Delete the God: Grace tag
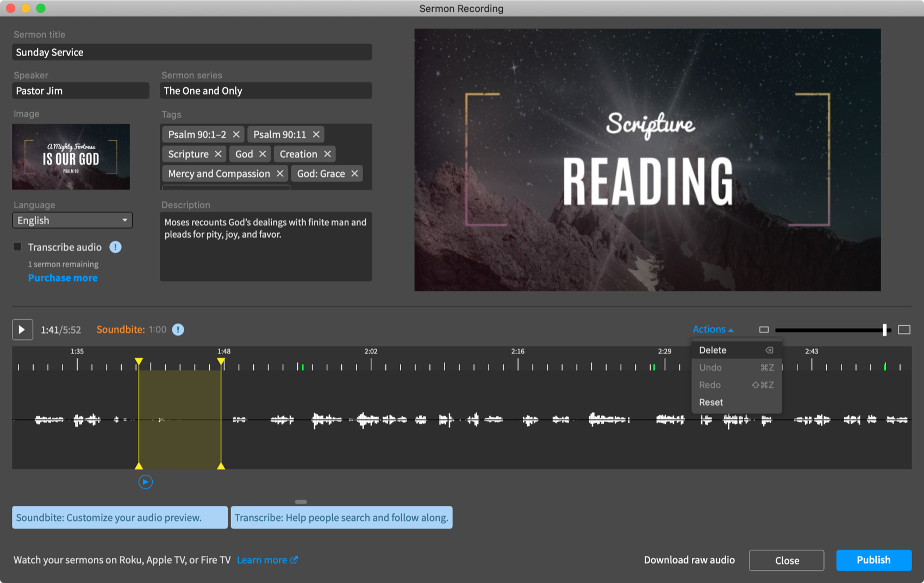The width and height of the screenshot is (924, 583). 354,173
